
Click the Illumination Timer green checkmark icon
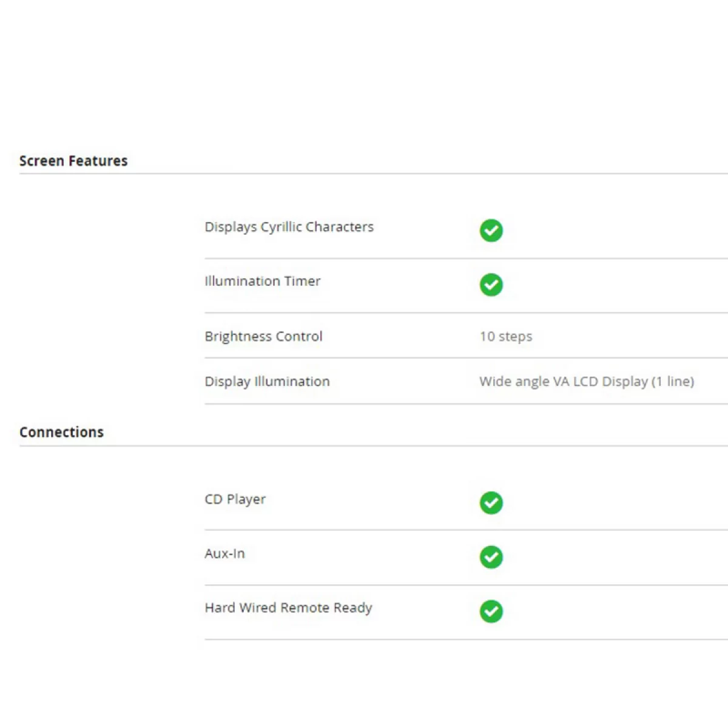click(x=491, y=285)
